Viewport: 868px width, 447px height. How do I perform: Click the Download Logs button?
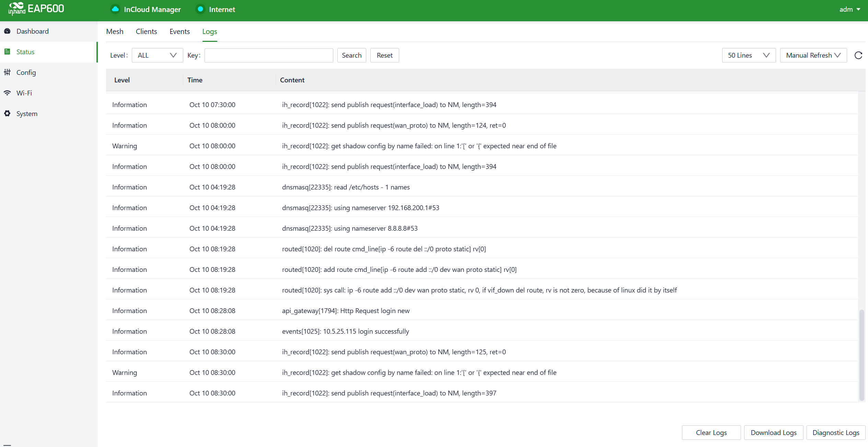(773, 433)
